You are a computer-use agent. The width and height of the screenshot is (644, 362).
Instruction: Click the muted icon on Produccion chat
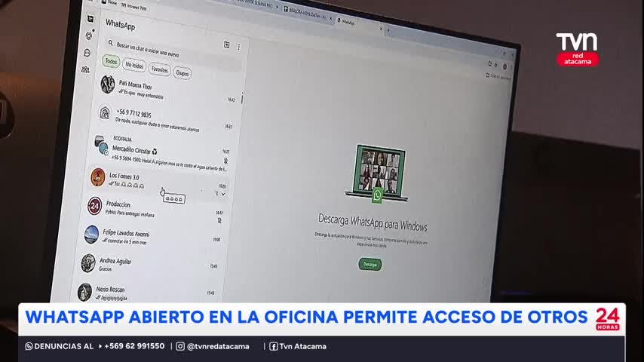(x=219, y=221)
